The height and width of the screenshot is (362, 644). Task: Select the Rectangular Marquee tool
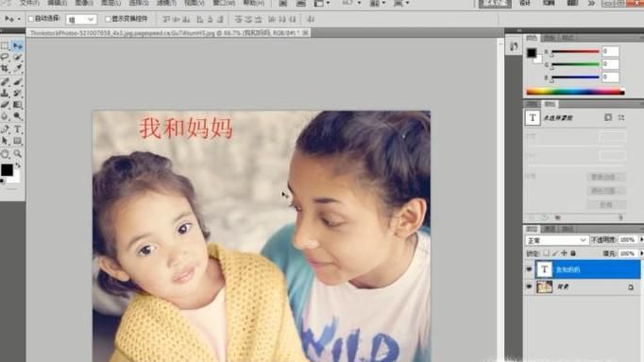coord(5,45)
